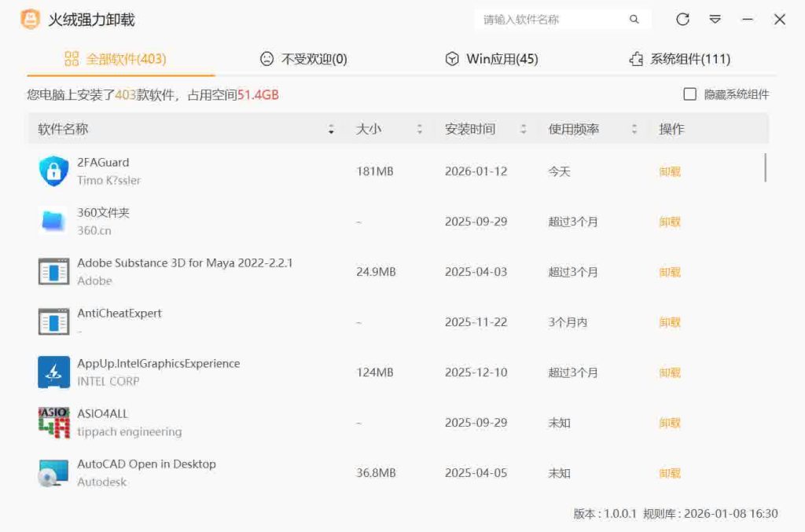This screenshot has height=532, width=805.
Task: Click the filter dropdown arrow in title bar
Action: coord(715,18)
